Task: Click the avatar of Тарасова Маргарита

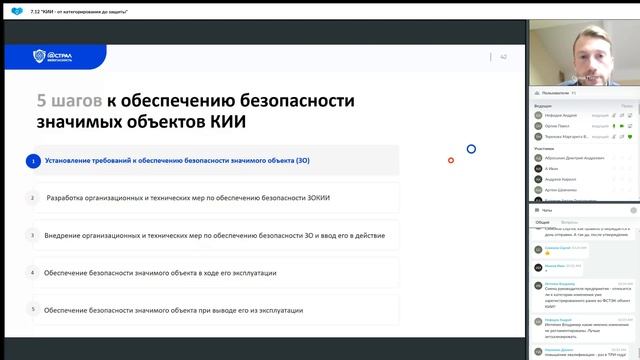Action: pyautogui.click(x=538, y=137)
